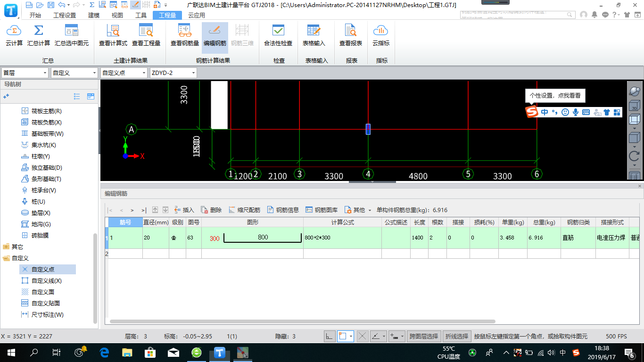Run 合法性检查 validity check
644x362 pixels.
pyautogui.click(x=278, y=36)
